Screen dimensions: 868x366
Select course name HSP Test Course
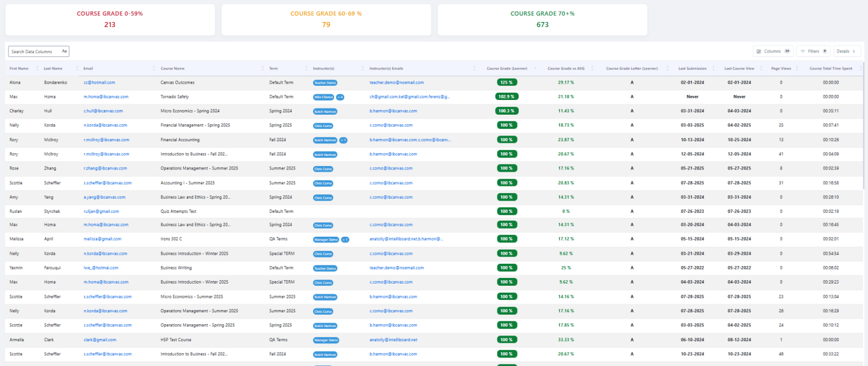[x=177, y=340]
